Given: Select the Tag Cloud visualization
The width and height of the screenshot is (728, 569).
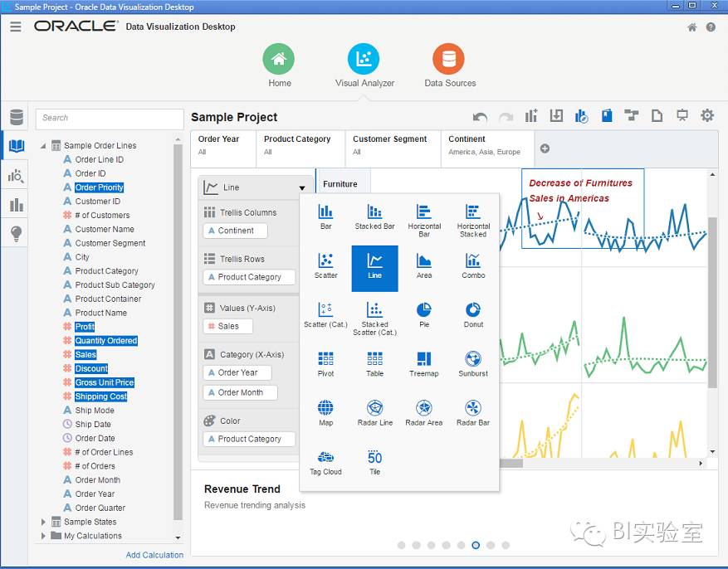Looking at the screenshot, I should coord(325,460).
